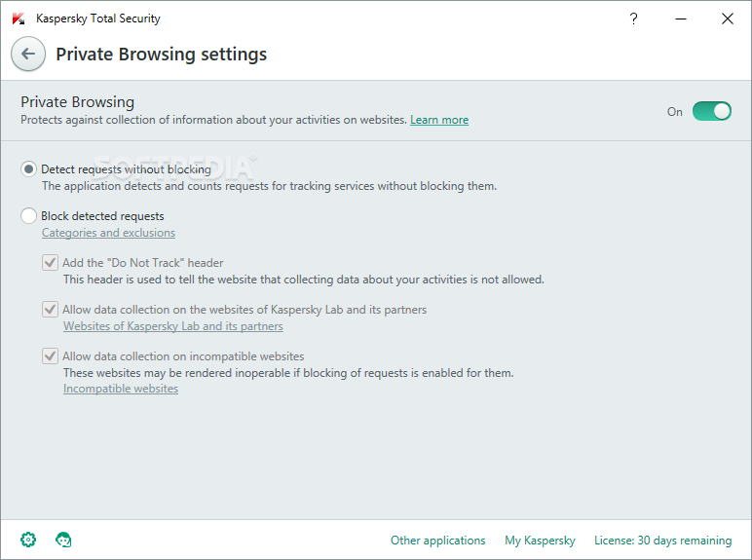Open Websites of Kaspersky Lab and partners link
The image size is (752, 560).
click(172, 326)
